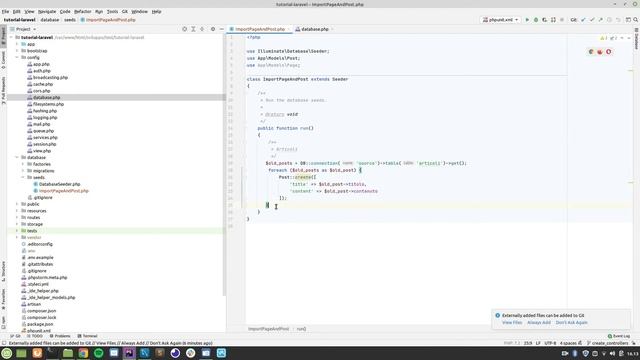The width and height of the screenshot is (640, 360).
Task: Click the collapse all icon in Project panel
Action: pos(202,29)
